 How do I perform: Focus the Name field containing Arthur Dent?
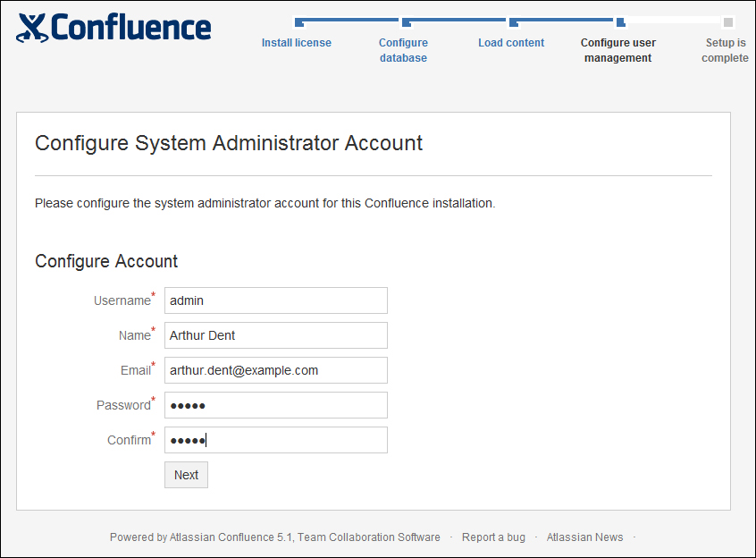tap(276, 335)
